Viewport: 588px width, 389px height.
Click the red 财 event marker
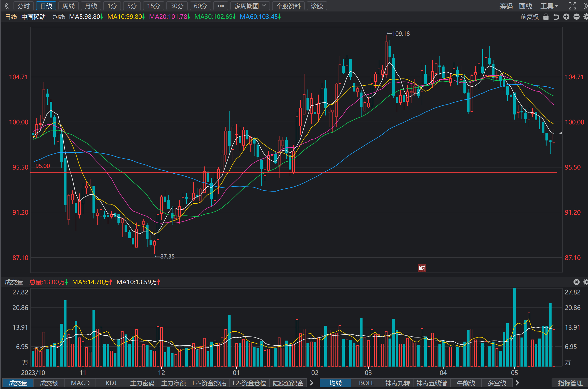coord(422,268)
